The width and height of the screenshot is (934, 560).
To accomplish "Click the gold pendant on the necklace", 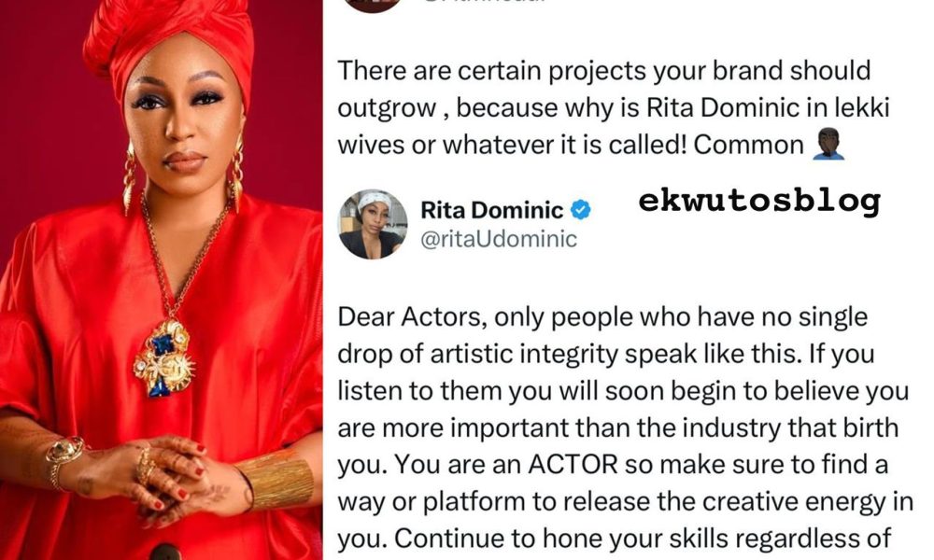I will click(163, 357).
